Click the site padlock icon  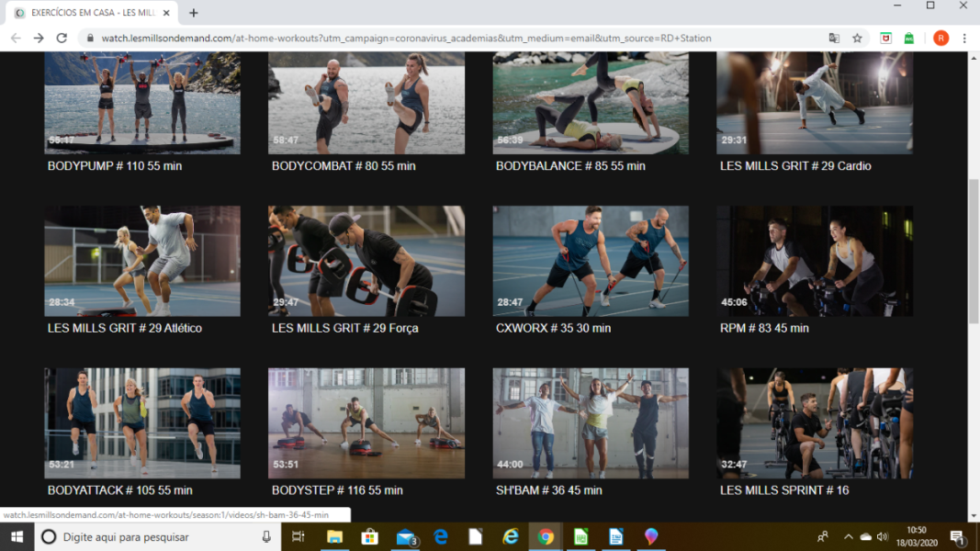point(90,38)
